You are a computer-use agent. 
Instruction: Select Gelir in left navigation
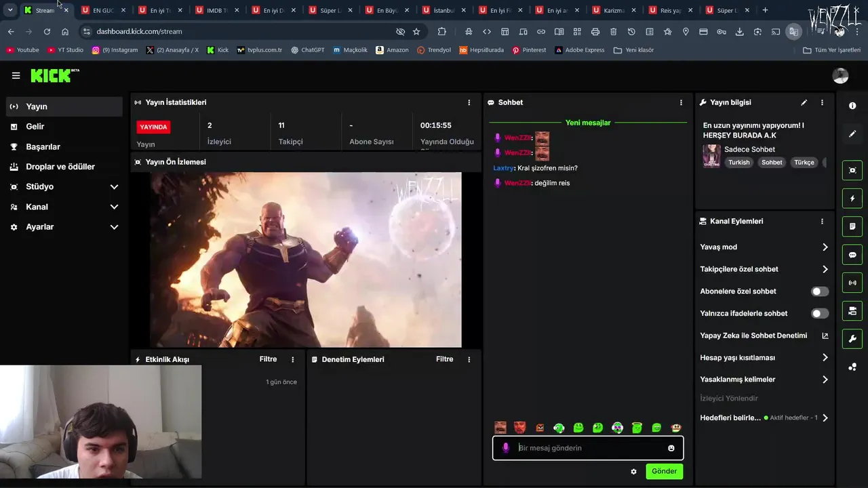click(x=64, y=127)
